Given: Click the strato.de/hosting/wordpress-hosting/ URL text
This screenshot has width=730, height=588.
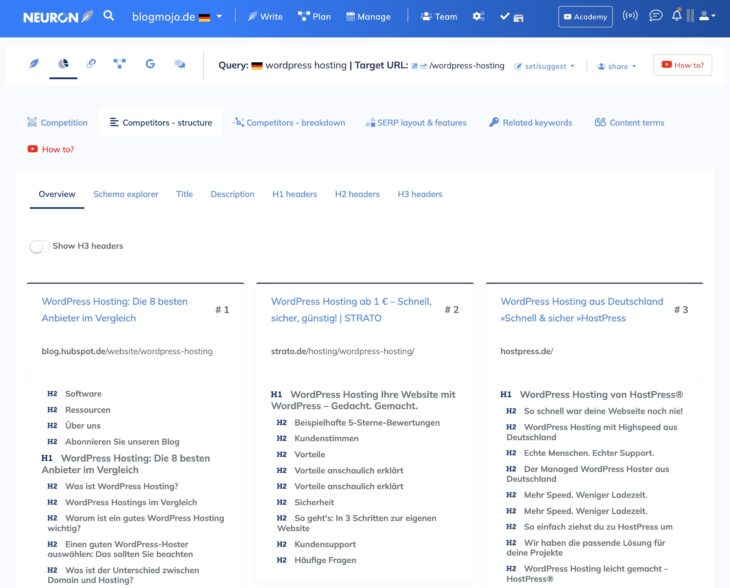Looking at the screenshot, I should coord(343,351).
